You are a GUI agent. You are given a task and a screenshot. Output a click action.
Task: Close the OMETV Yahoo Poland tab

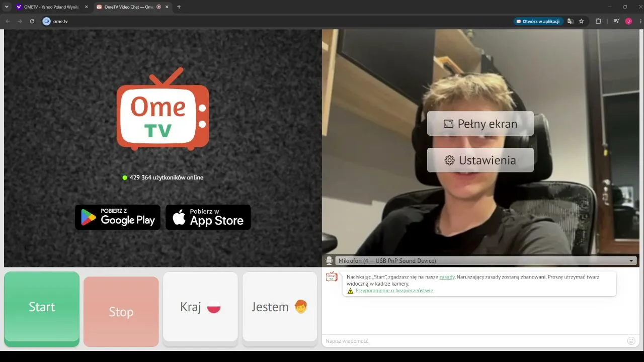coord(86,7)
